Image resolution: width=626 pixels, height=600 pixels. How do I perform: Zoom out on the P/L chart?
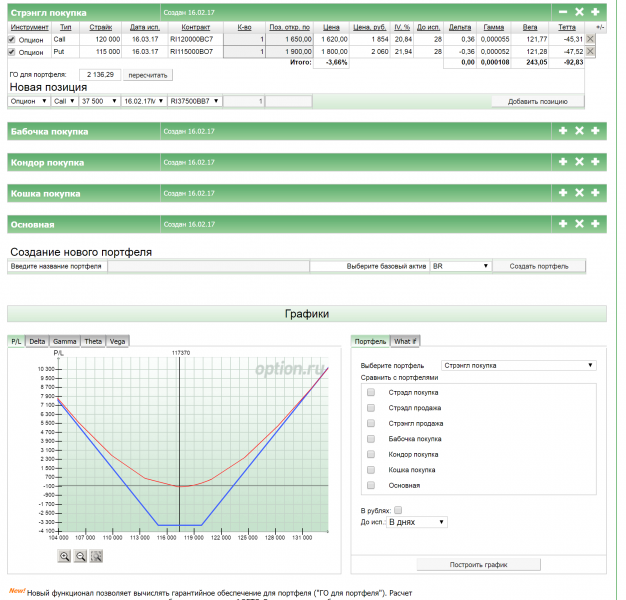point(80,556)
